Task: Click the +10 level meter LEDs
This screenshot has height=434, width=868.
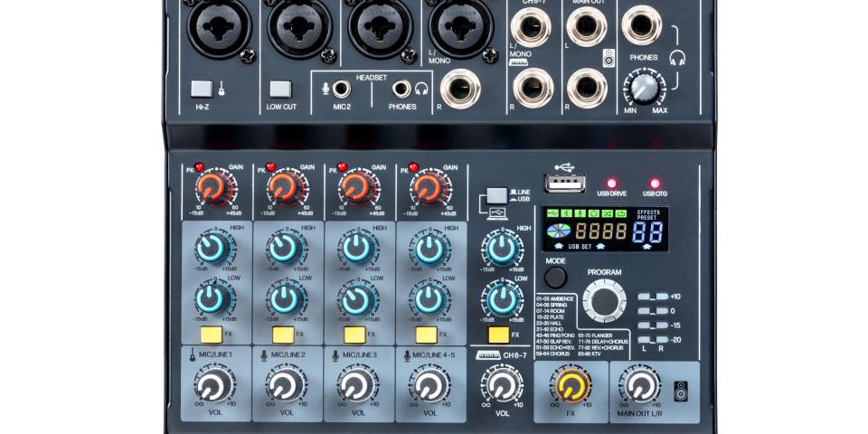Action: (x=653, y=297)
